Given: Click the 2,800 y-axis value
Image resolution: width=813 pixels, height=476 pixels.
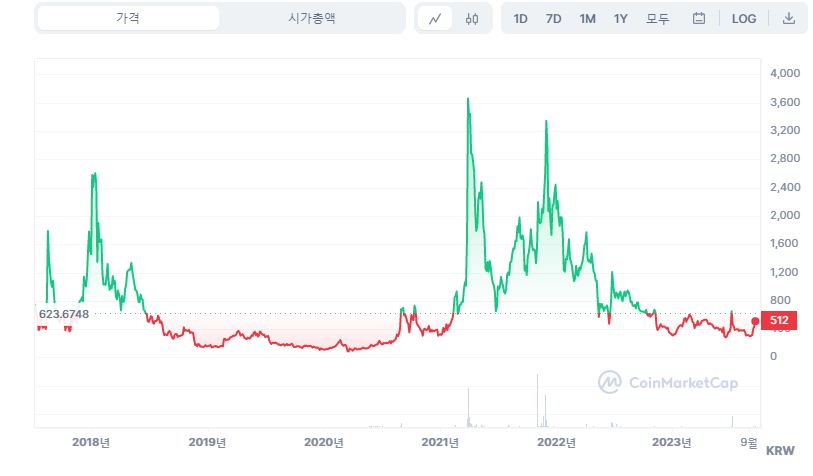Looking at the screenshot, I should 785,158.
